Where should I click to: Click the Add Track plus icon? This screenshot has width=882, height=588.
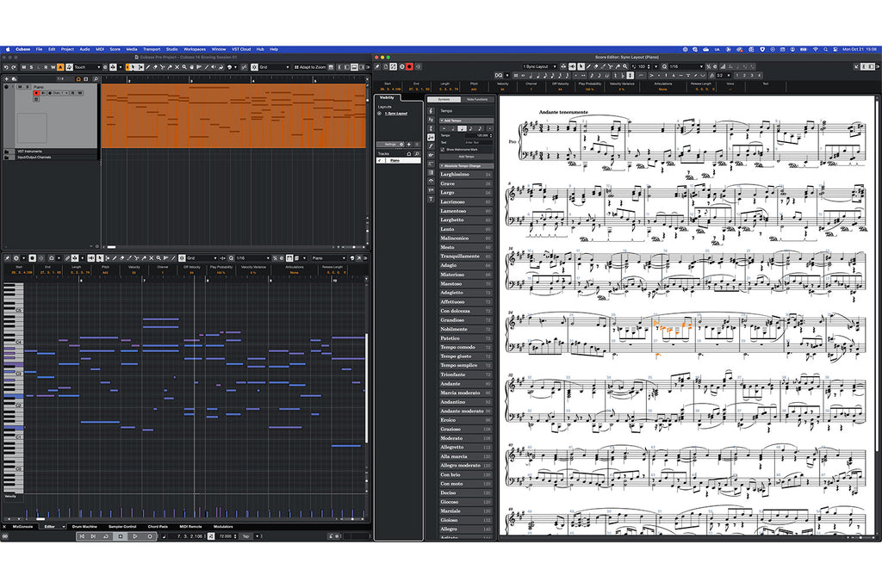[6, 78]
